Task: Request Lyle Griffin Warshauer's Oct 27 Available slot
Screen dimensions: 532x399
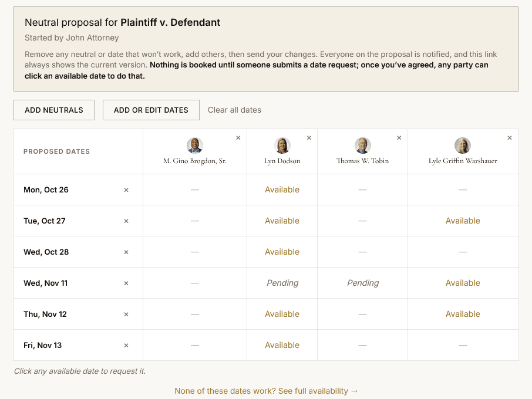Action: pos(463,221)
